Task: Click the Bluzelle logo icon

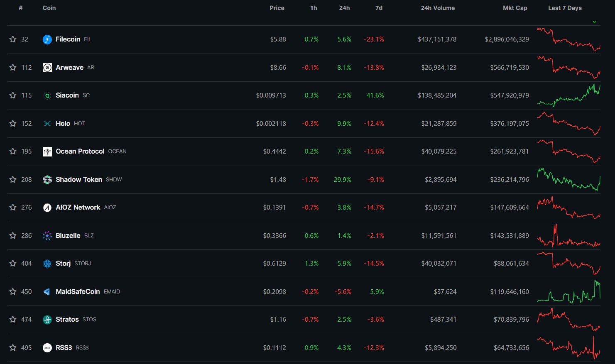Action: tap(47, 236)
